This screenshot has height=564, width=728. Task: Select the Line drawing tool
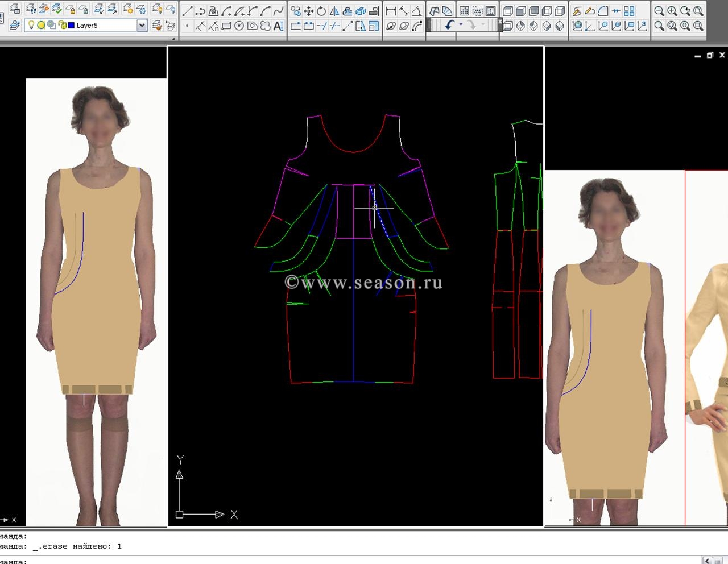[x=187, y=11]
